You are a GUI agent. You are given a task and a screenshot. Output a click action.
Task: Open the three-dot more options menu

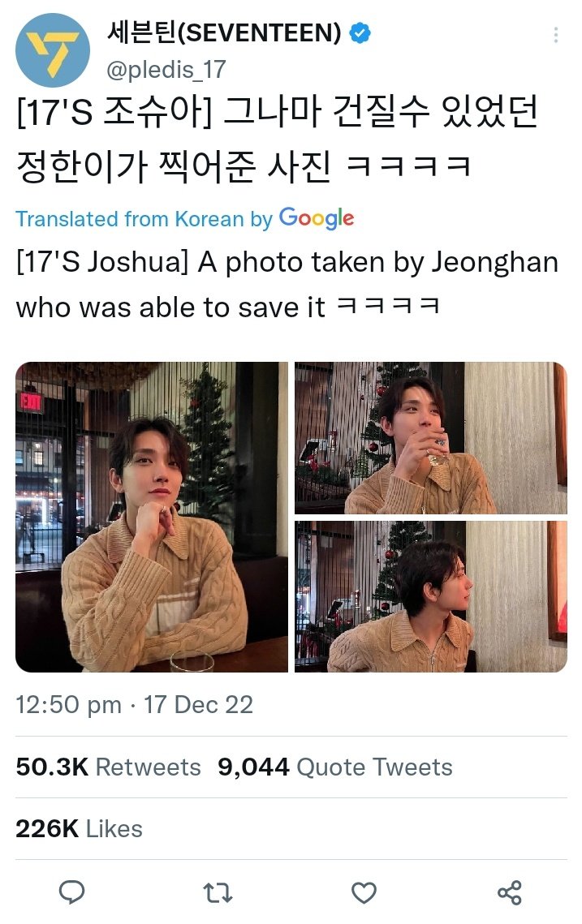[555, 35]
